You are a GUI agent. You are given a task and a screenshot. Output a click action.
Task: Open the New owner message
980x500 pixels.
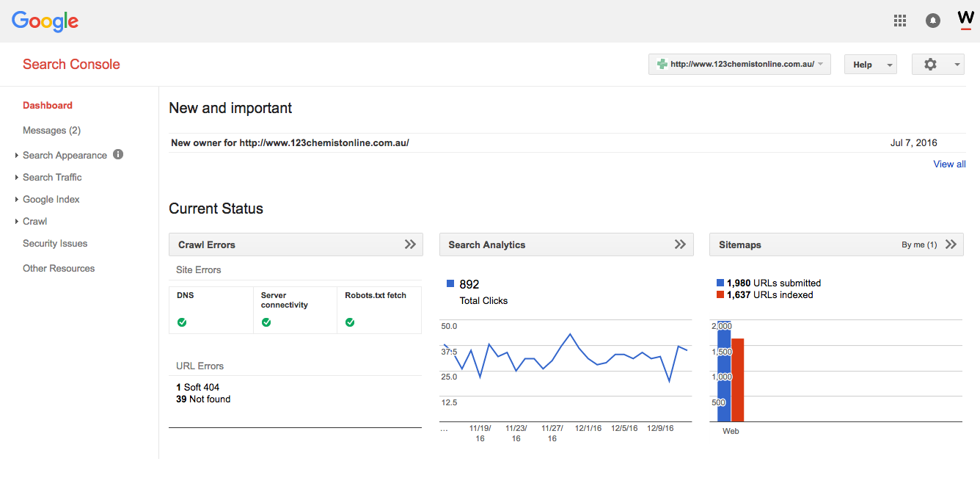(290, 142)
